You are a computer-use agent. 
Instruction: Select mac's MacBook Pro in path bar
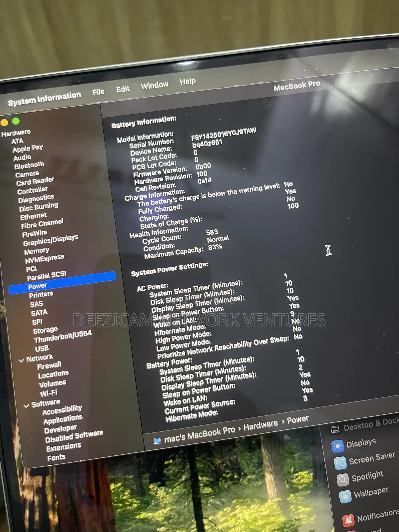click(x=200, y=434)
